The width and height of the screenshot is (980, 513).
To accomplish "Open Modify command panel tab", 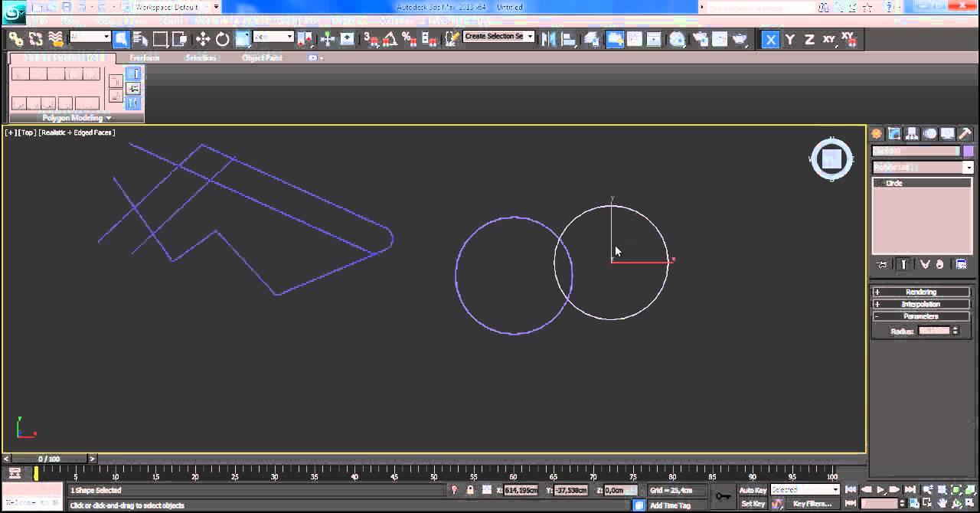I will [x=894, y=134].
